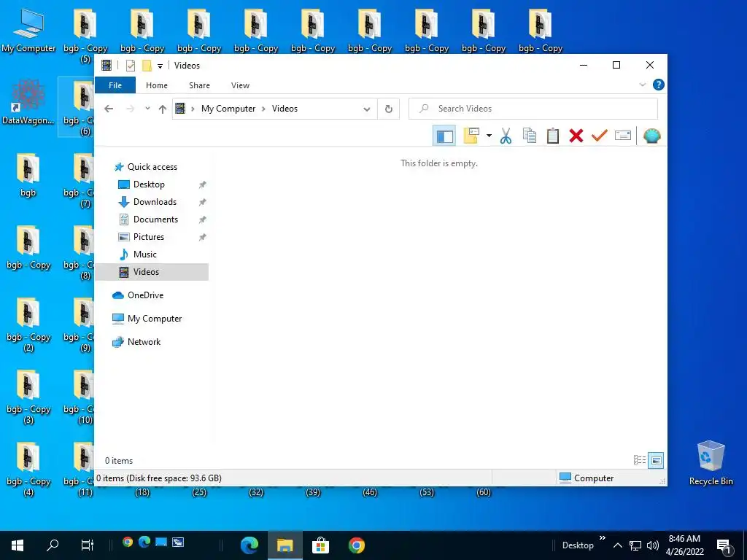Select the bgb - Copy (5) folder

point(85,36)
